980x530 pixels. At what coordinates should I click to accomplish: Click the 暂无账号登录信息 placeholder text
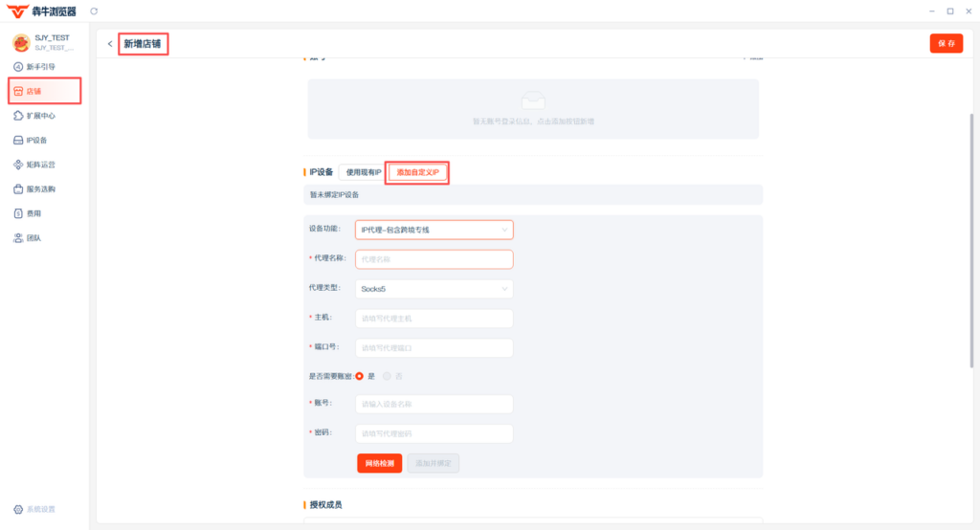coord(533,121)
